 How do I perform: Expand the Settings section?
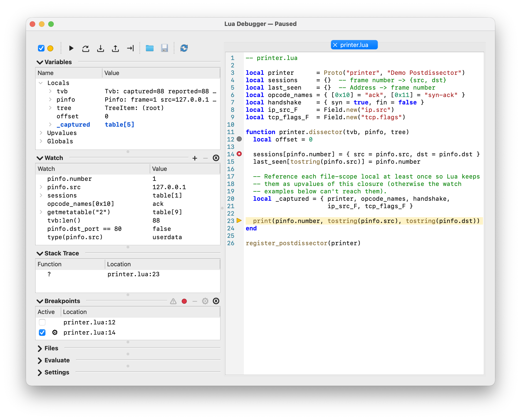(40, 373)
